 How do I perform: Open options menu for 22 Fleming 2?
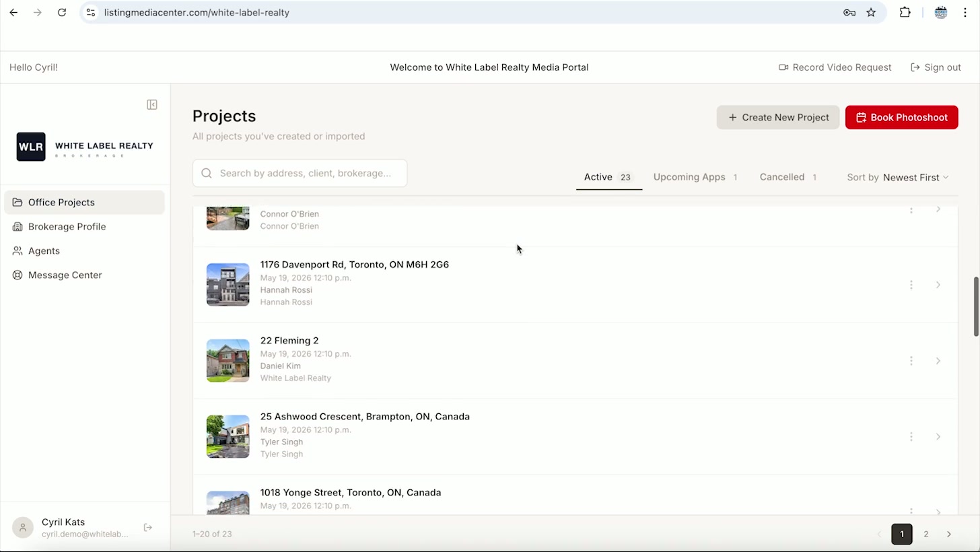(911, 361)
